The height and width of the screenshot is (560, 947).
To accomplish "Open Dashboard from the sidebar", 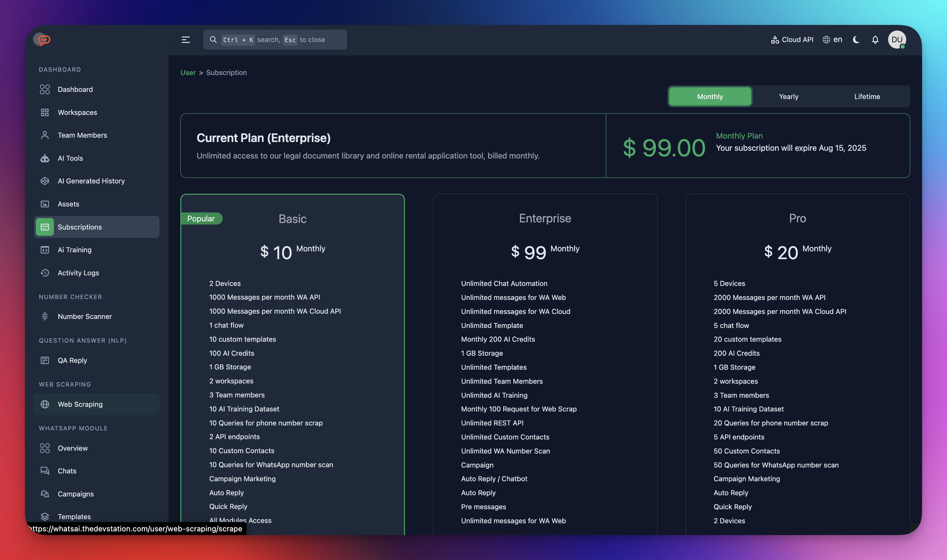I will click(75, 89).
